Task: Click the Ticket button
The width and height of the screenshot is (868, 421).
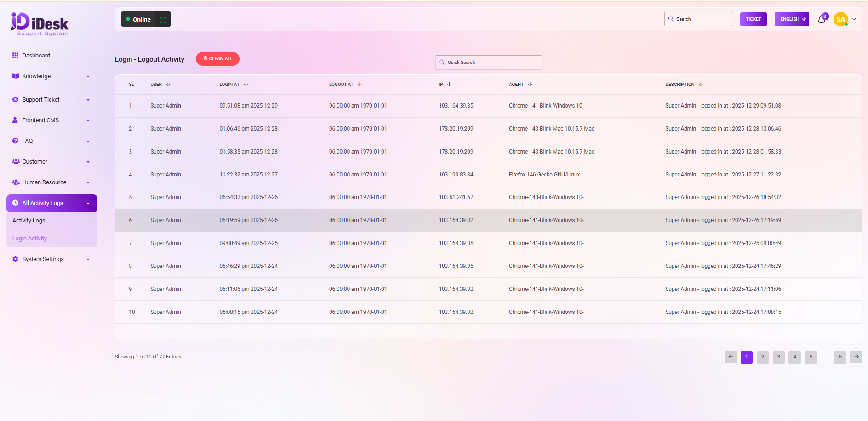Action: coord(753,19)
